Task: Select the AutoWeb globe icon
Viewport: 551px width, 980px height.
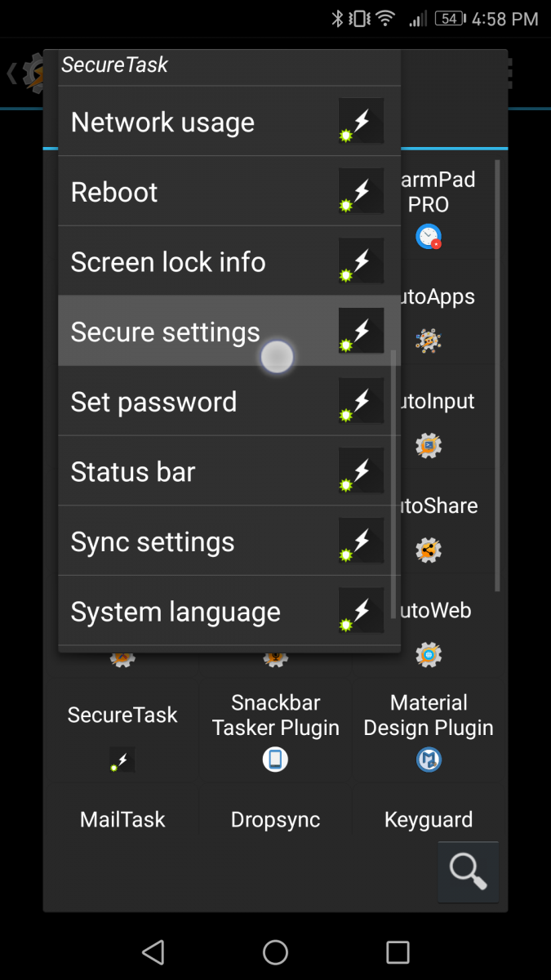Action: point(429,654)
